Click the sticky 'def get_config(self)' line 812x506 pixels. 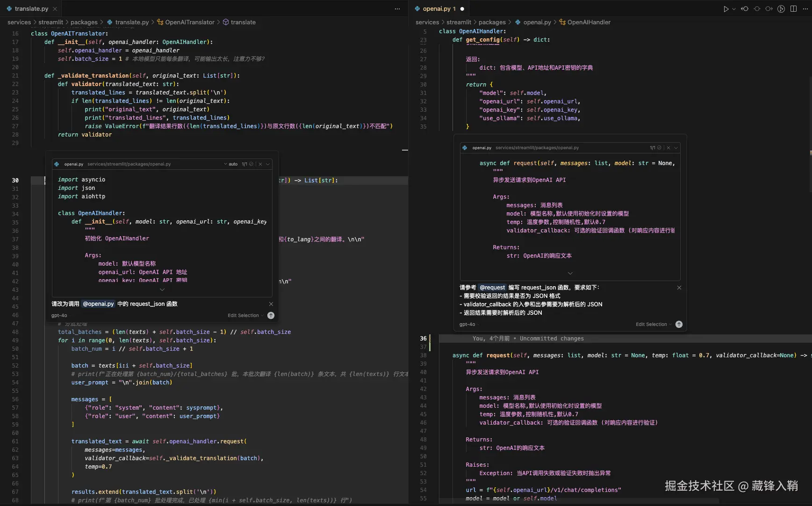[x=501, y=40]
